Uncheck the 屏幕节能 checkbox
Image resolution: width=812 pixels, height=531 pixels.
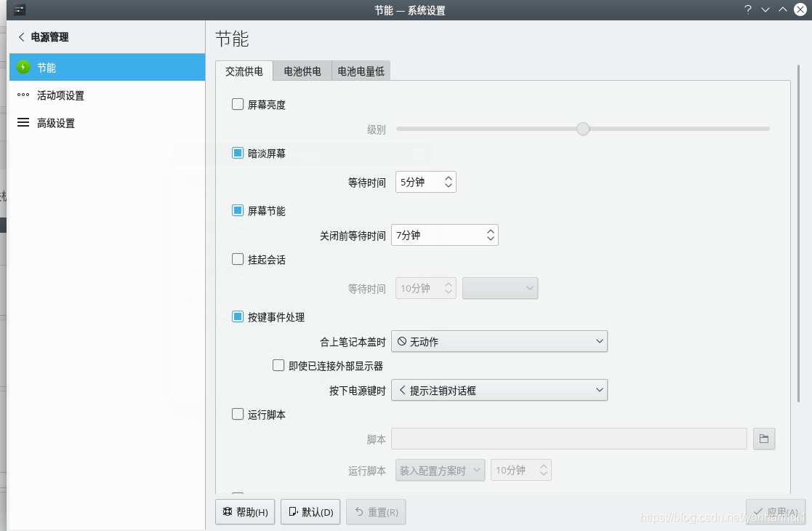coord(238,210)
